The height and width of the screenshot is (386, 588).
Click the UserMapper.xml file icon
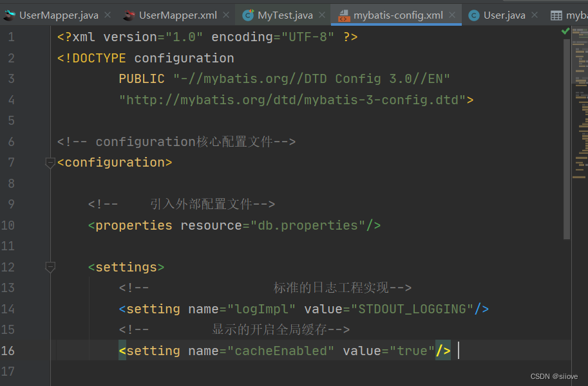tap(129, 15)
